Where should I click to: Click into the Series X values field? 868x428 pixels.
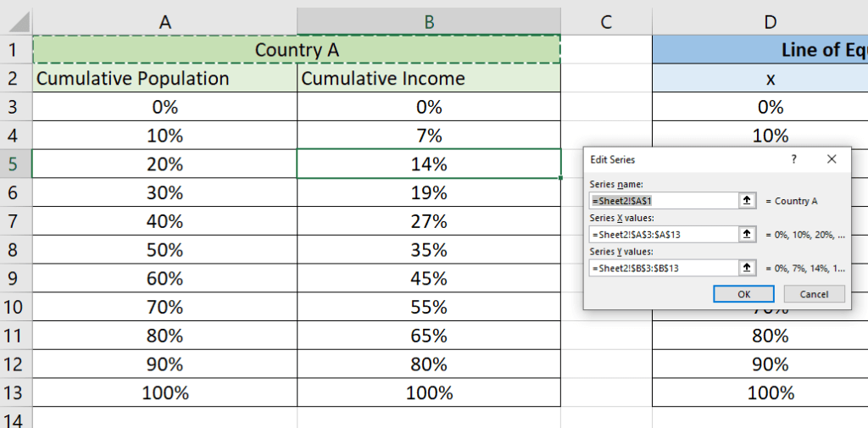[x=665, y=234]
